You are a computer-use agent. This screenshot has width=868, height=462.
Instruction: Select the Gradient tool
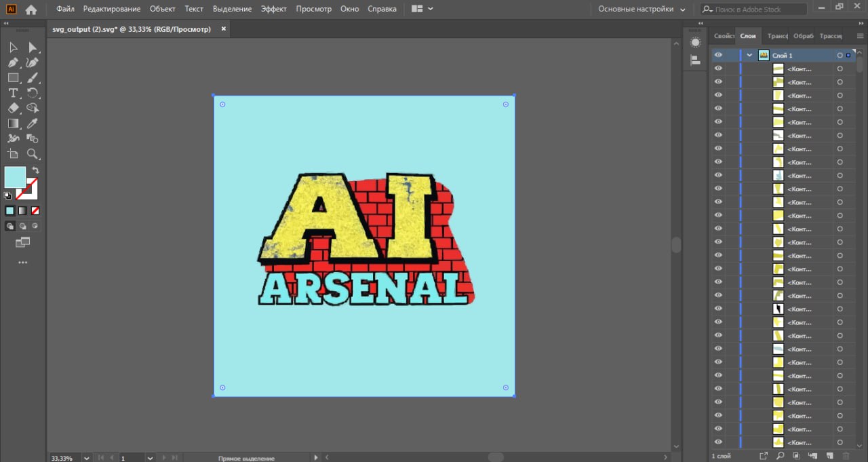13,123
